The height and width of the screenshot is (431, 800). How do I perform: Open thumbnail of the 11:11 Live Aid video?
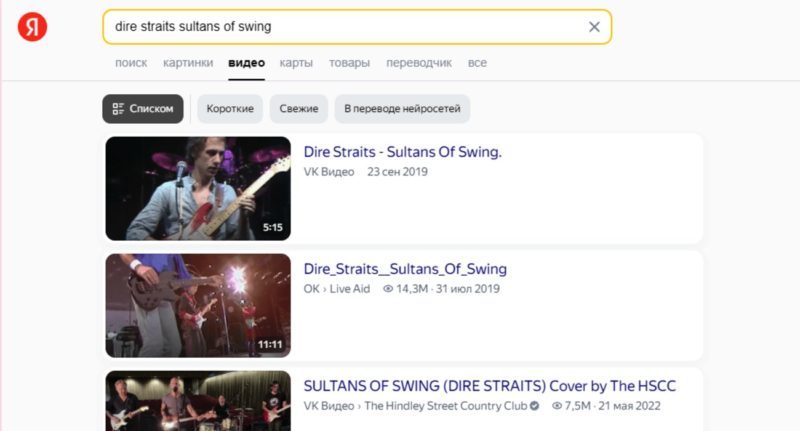pyautogui.click(x=198, y=306)
